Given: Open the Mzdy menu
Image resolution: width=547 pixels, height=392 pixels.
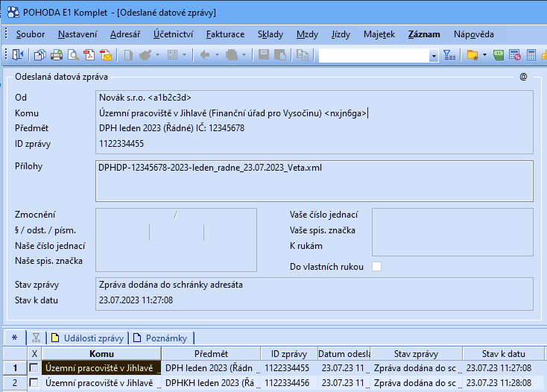Looking at the screenshot, I should pyautogui.click(x=307, y=34).
